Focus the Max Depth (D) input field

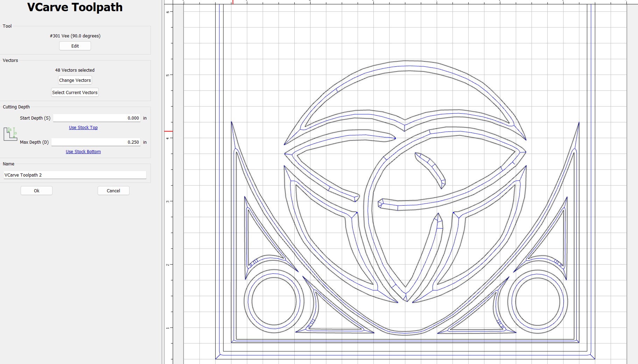pyautogui.click(x=96, y=142)
